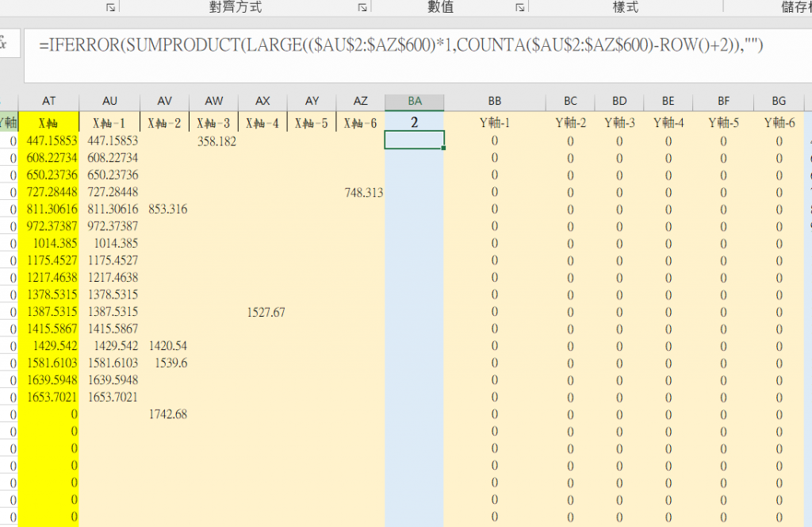Select yellow cell 650.23736 in column AT
This screenshot has height=527, width=812.
click(x=48, y=175)
